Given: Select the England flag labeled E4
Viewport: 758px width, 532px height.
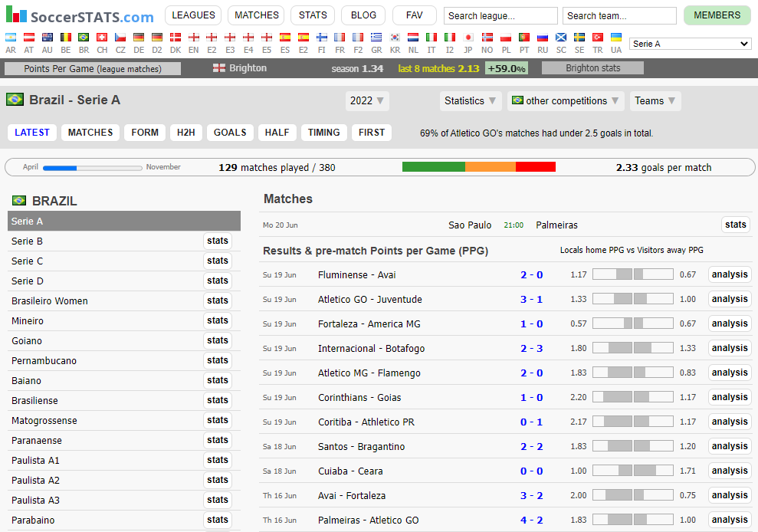Looking at the screenshot, I should (x=248, y=38).
